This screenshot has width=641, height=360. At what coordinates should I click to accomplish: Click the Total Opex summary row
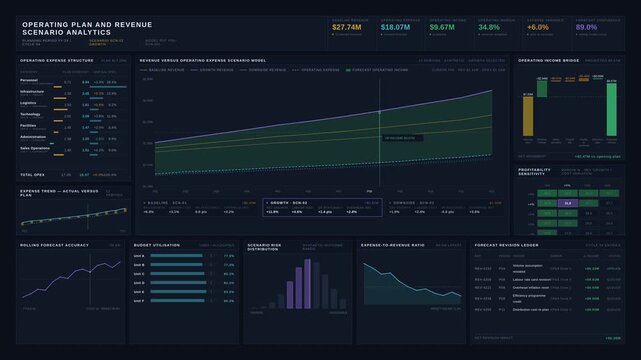click(x=74, y=175)
